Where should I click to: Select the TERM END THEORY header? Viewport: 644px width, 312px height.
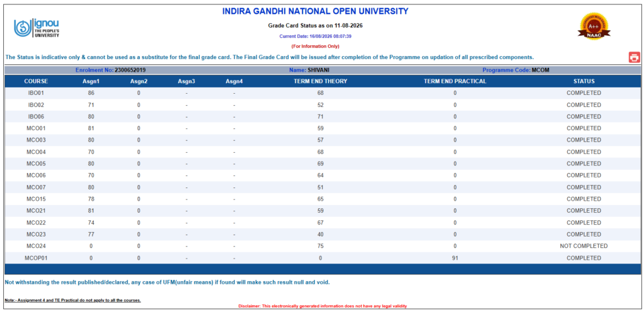click(x=320, y=81)
